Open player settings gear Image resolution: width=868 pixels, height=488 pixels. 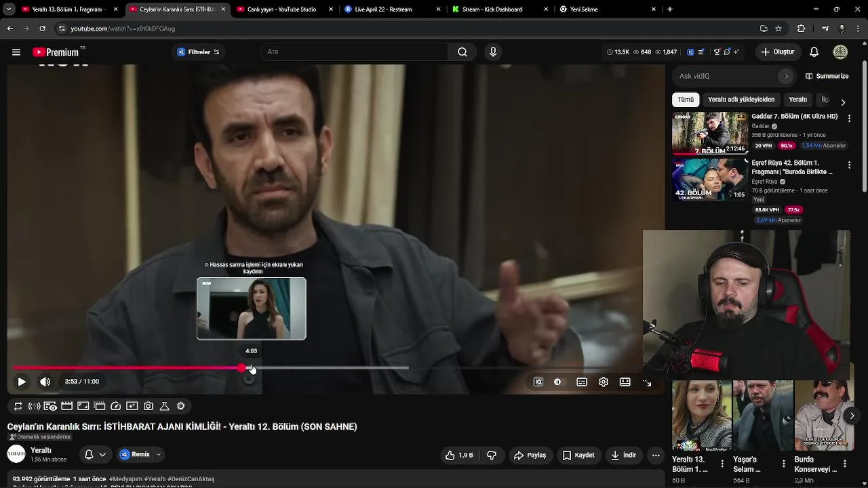[x=604, y=382]
